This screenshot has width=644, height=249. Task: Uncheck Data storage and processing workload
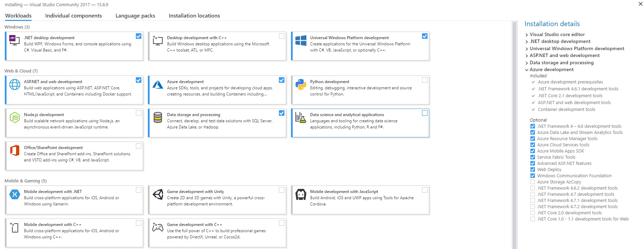coord(282,113)
